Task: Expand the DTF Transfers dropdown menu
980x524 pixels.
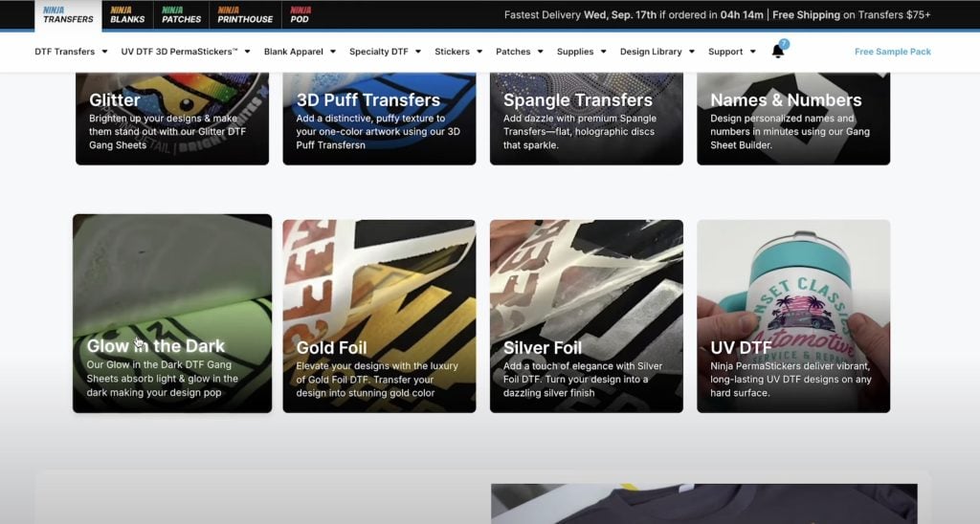Action: (71, 52)
